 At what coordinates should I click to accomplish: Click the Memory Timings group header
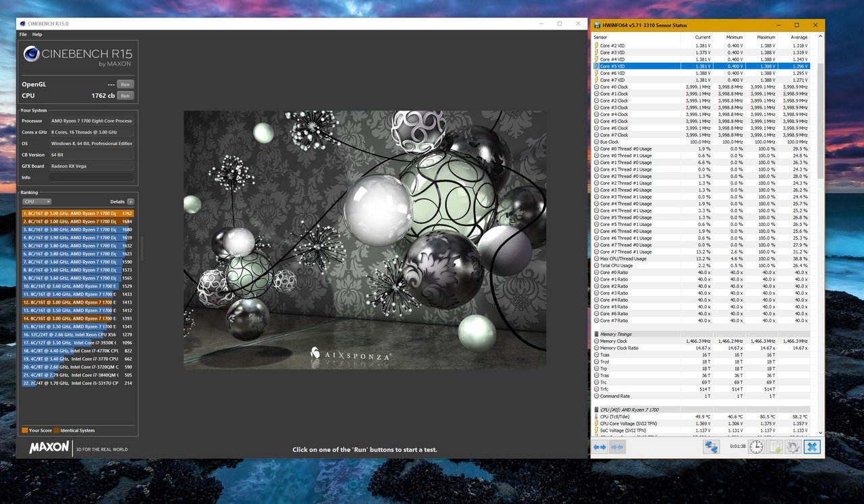(702, 334)
